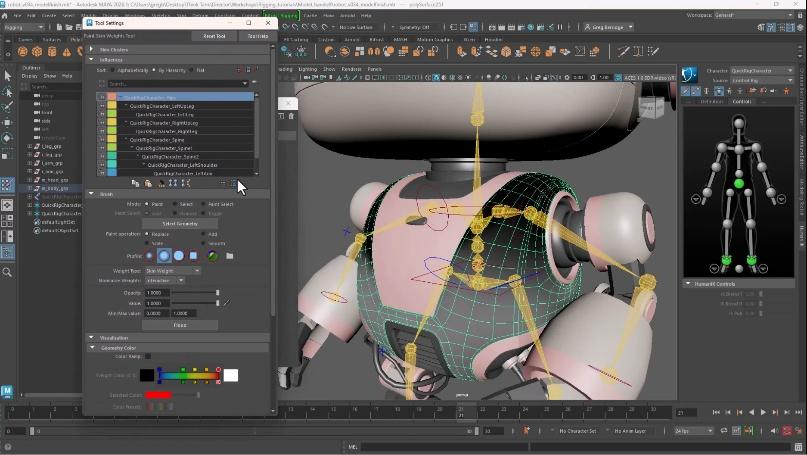Collapse the Brush section

coord(92,194)
